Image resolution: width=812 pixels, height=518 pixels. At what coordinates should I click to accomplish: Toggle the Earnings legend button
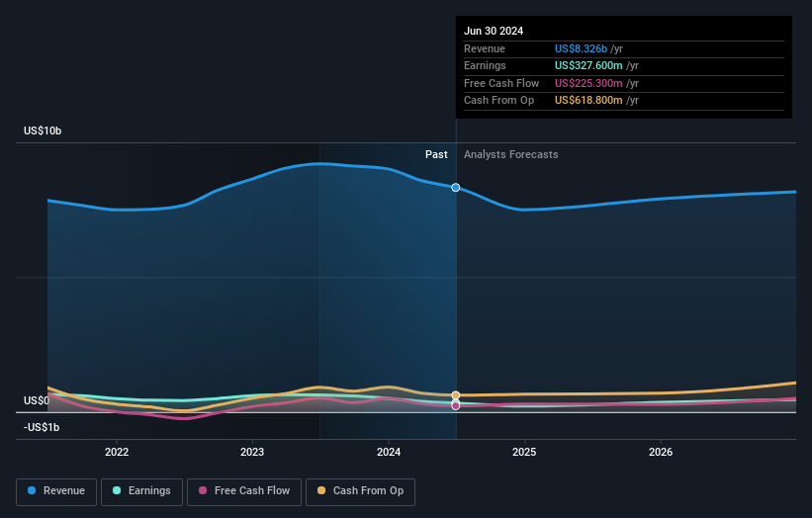[x=141, y=491]
